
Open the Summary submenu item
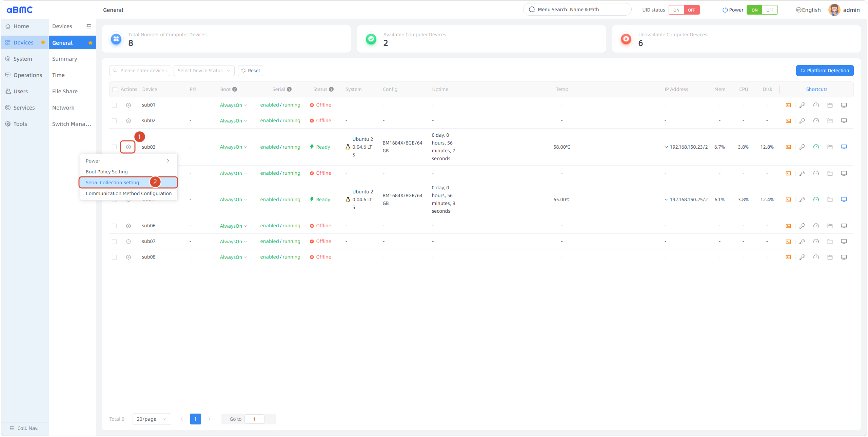[72, 59]
